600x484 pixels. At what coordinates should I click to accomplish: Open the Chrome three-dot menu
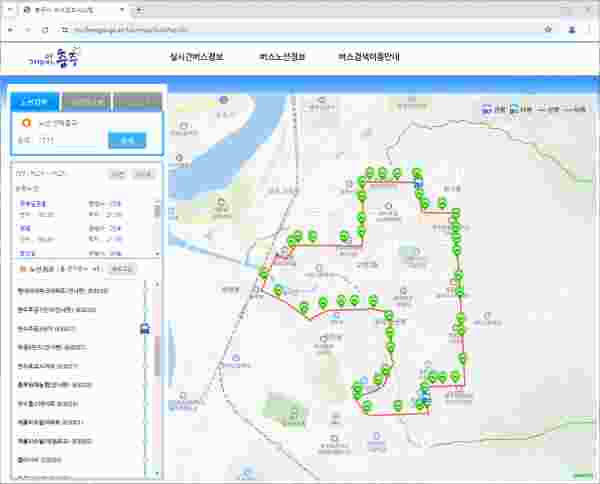tap(586, 30)
